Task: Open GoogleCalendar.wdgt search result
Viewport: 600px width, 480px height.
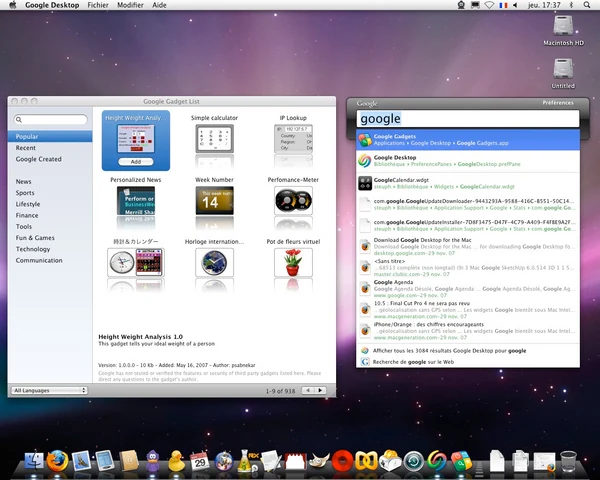Action: click(x=468, y=183)
